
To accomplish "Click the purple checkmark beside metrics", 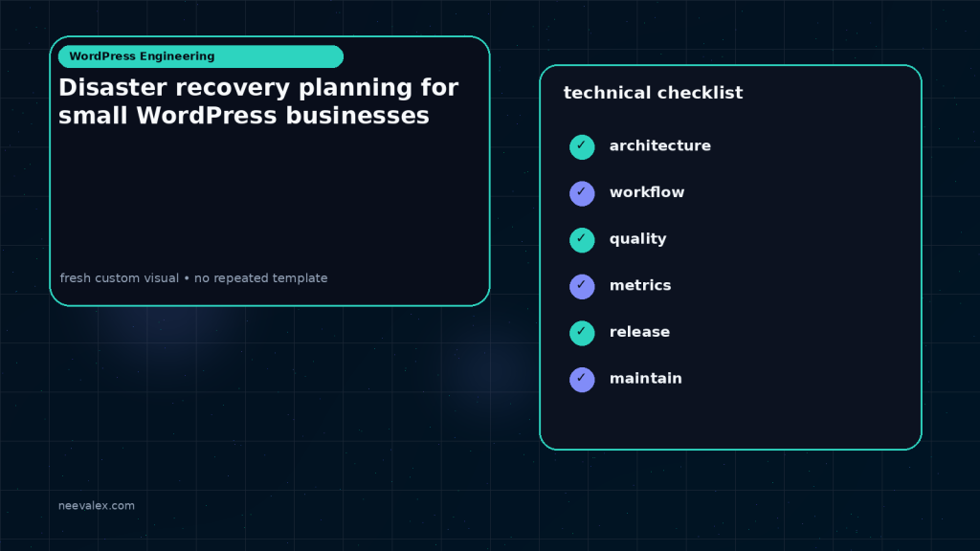I will click(582, 287).
